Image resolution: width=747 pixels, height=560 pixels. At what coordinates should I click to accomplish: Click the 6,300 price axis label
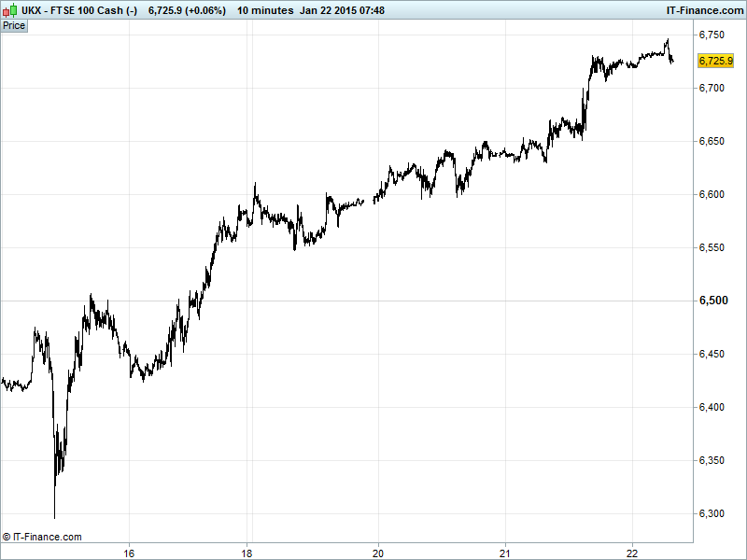coord(715,513)
